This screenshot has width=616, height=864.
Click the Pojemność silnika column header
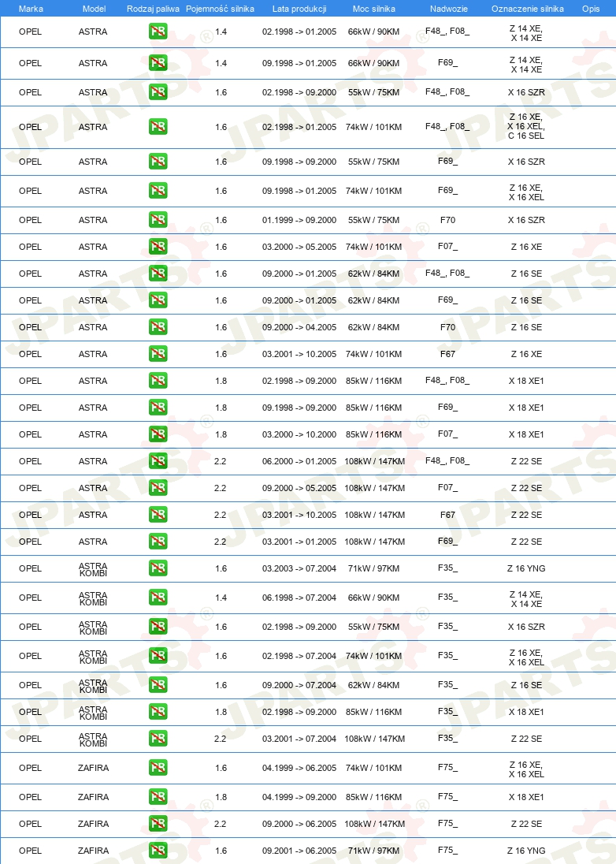pyautogui.click(x=221, y=9)
